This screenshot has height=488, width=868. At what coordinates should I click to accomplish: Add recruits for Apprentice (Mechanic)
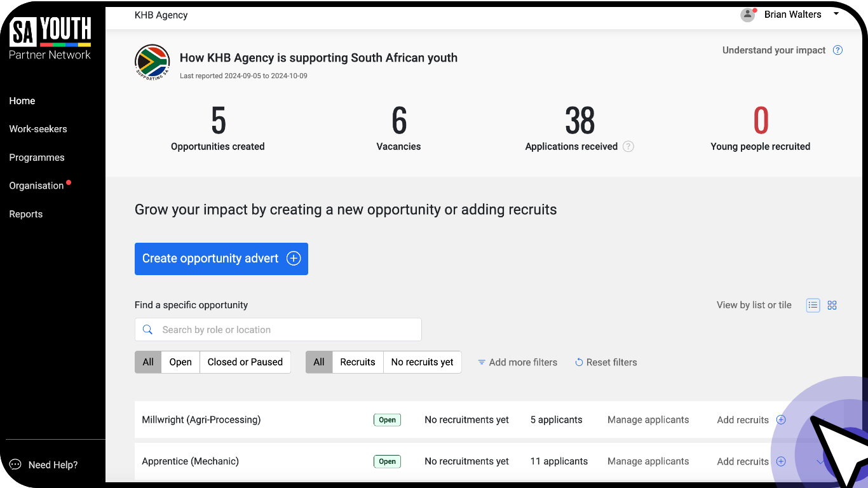click(743, 461)
